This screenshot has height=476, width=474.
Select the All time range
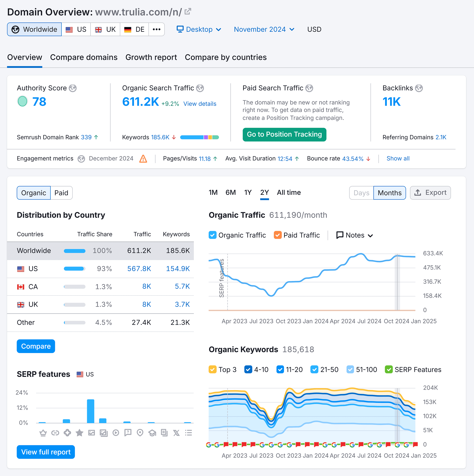pyautogui.click(x=289, y=192)
